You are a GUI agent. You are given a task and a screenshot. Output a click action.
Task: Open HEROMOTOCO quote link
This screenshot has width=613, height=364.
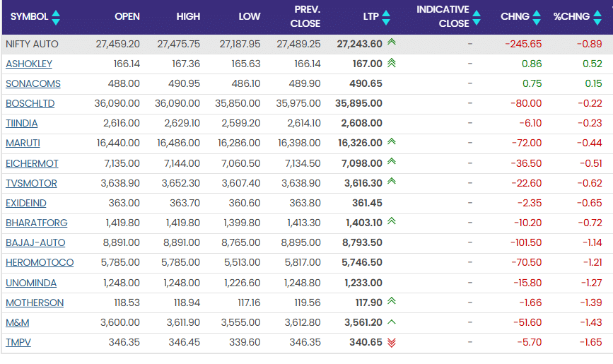40,263
